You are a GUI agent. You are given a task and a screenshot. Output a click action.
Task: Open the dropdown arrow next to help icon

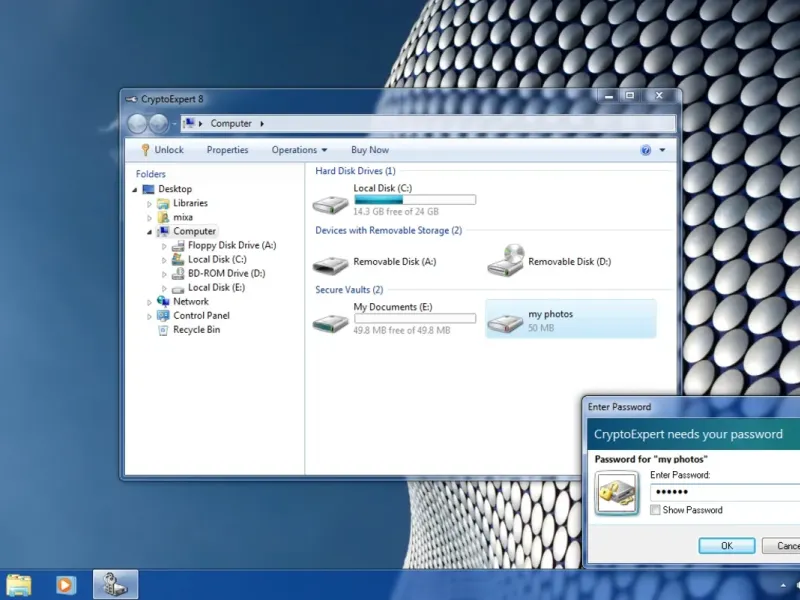tap(662, 150)
